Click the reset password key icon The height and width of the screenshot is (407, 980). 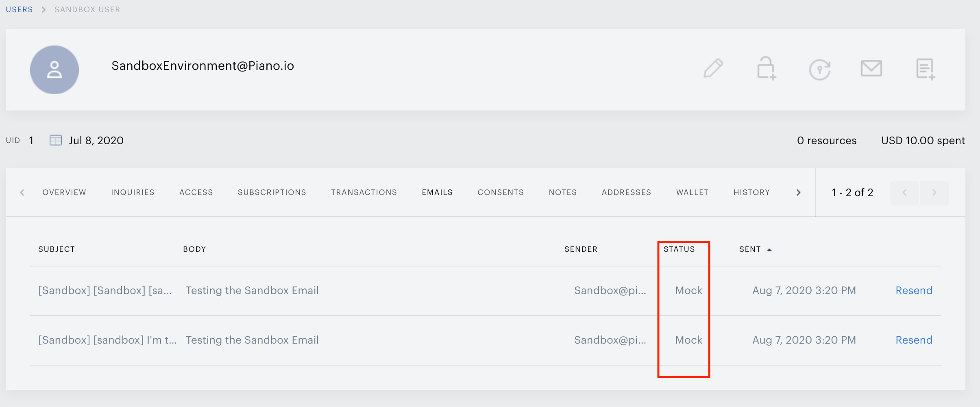click(819, 69)
